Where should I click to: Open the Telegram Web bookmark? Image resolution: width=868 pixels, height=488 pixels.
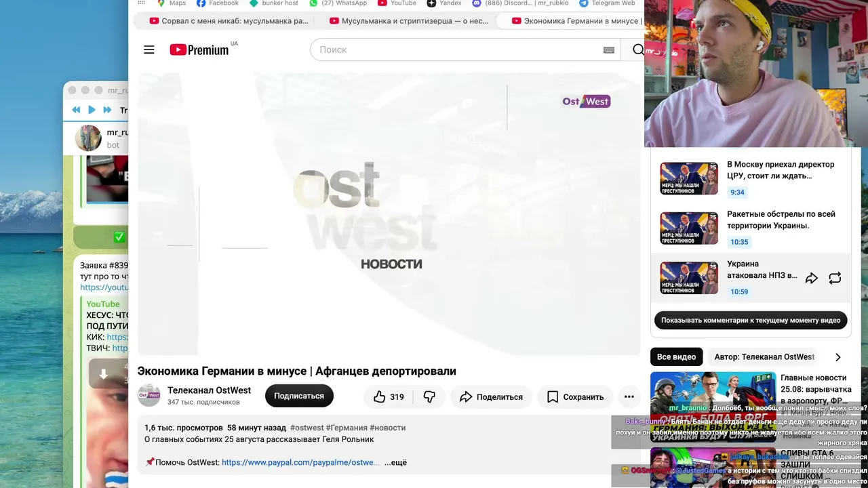[607, 3]
